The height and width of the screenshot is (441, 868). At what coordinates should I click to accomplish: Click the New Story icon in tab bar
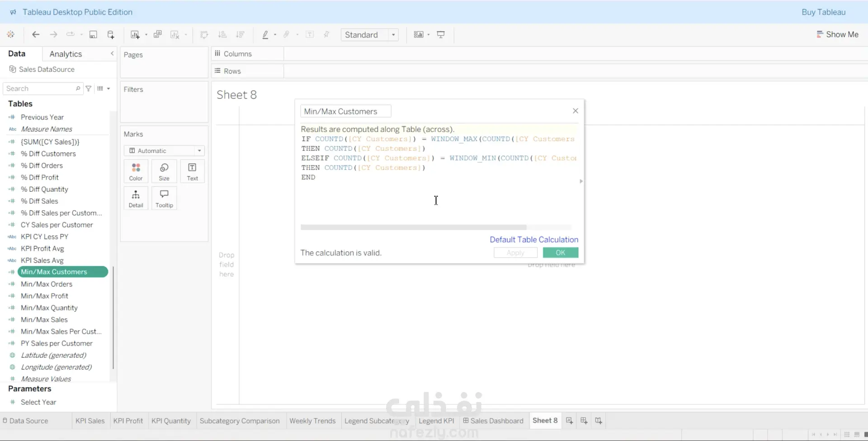coord(598,421)
